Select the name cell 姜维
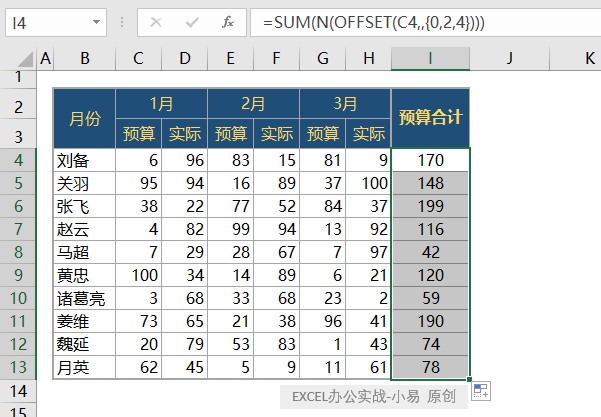The image size is (601, 417). click(x=85, y=321)
